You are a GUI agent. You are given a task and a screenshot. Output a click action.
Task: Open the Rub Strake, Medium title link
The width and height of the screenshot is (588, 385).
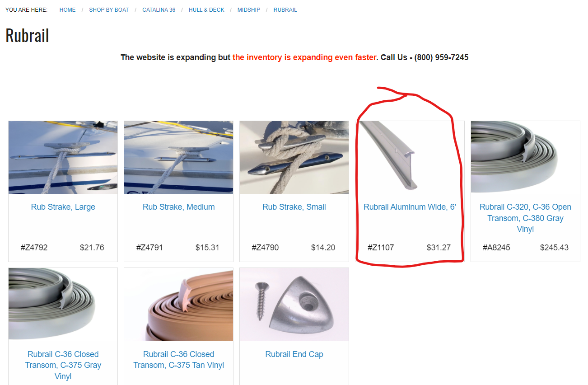179,207
